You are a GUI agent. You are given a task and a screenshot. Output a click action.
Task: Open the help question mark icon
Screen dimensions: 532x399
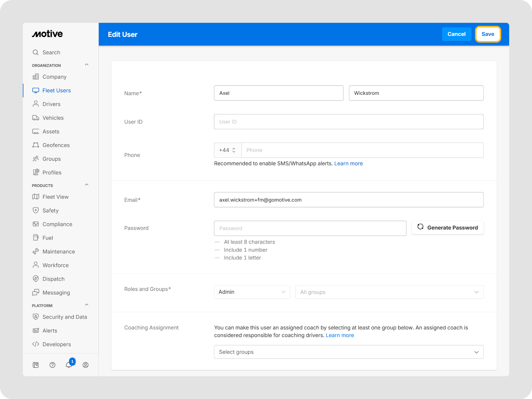52,365
